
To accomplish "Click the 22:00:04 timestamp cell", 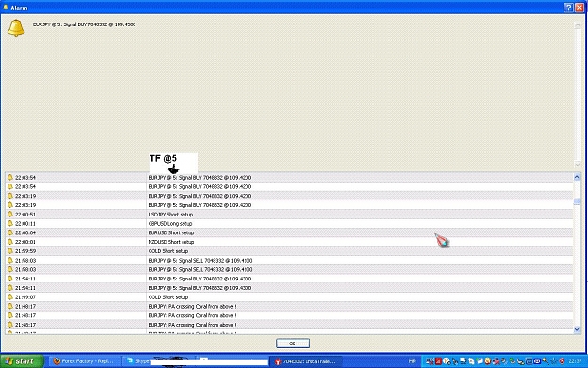I will 25,233.
